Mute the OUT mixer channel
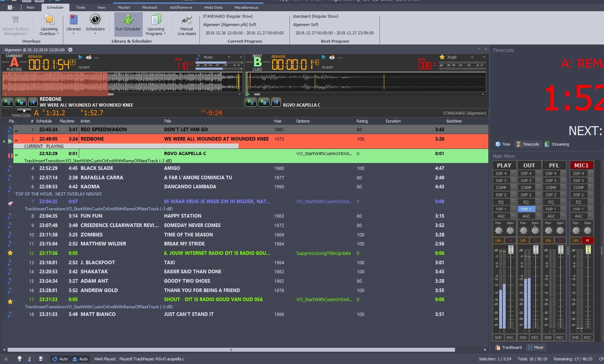 click(x=535, y=240)
